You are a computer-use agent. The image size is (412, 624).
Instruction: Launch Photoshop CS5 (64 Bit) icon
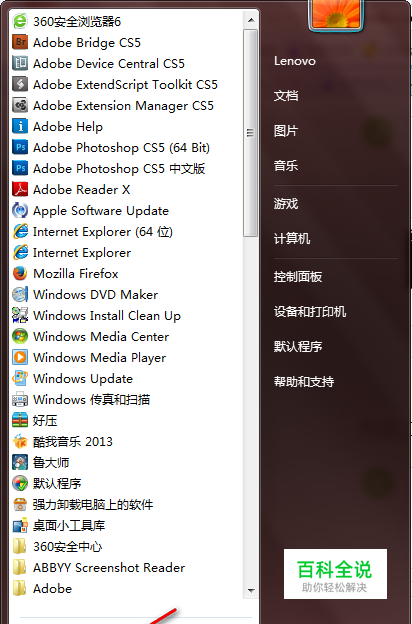[x=20, y=147]
